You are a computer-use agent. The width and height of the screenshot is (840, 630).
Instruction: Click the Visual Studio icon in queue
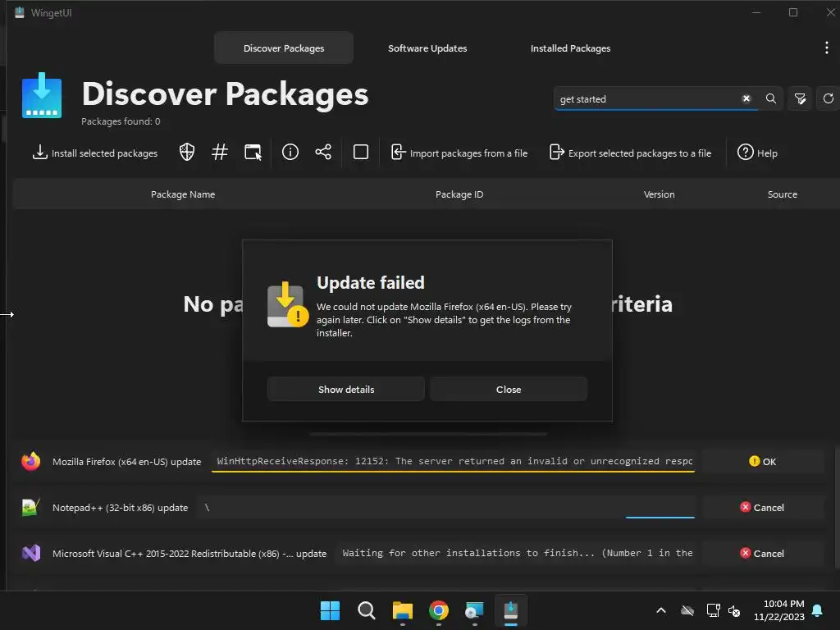30,553
